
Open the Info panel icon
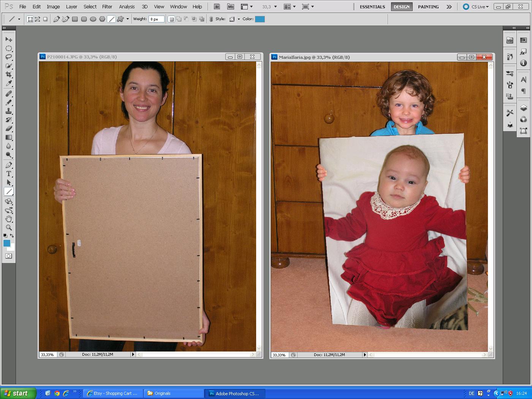tap(523, 63)
